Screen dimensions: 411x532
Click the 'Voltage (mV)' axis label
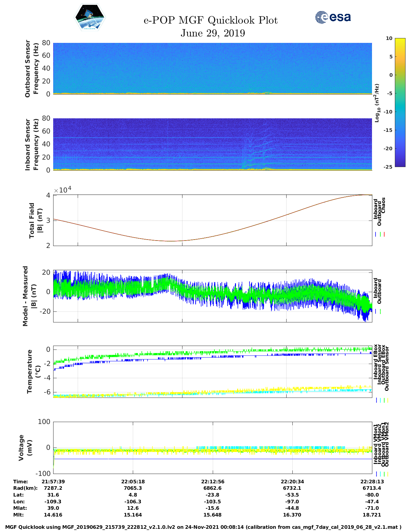point(25,448)
